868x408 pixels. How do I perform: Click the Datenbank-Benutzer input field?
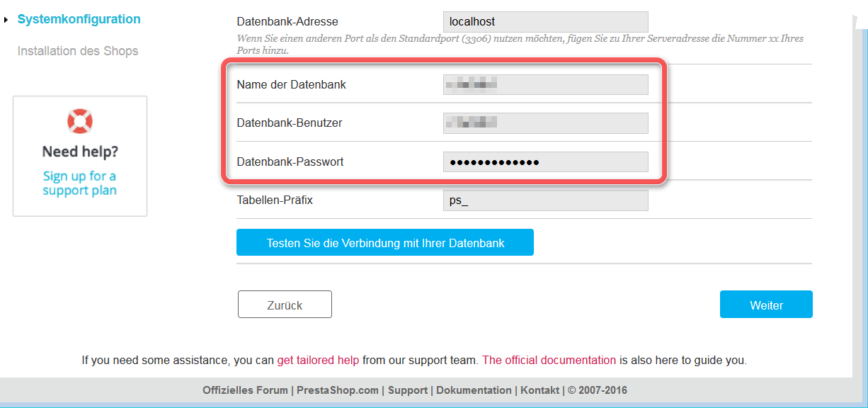545,123
